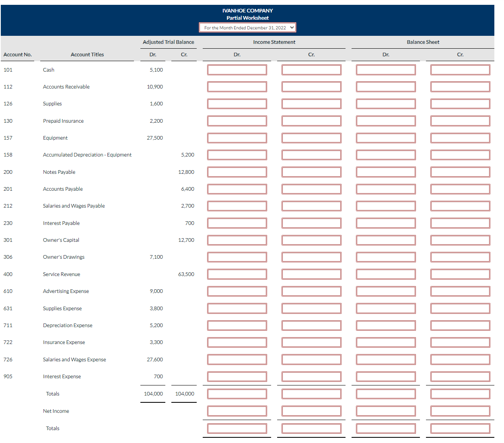504x443 pixels.
Task: Select Balance Sheet Dr. field for Supplies
Action: click(386, 104)
